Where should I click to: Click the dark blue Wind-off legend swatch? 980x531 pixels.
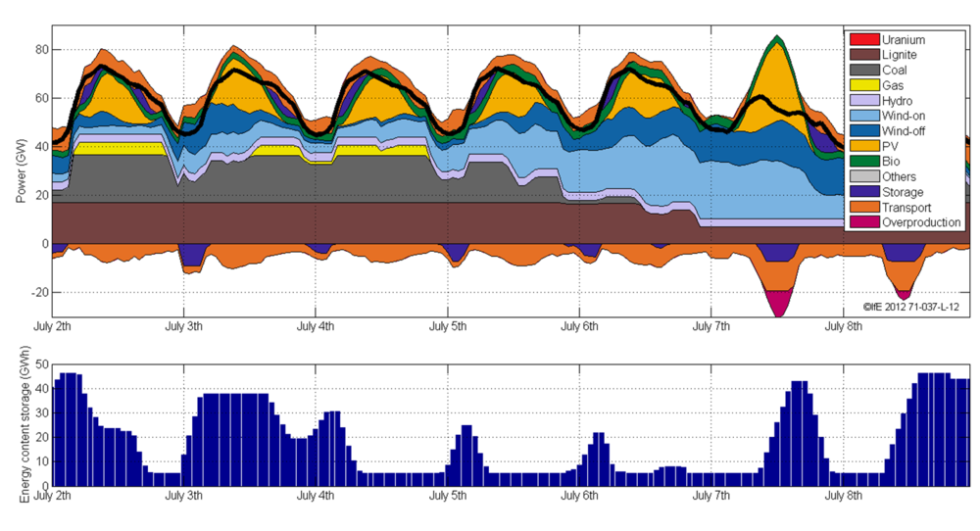[864, 131]
